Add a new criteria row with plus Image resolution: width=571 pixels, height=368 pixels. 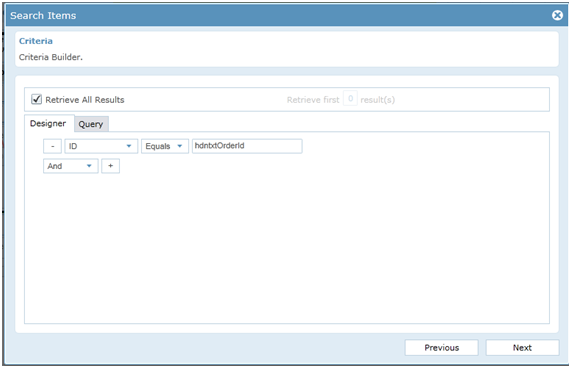(x=110, y=166)
